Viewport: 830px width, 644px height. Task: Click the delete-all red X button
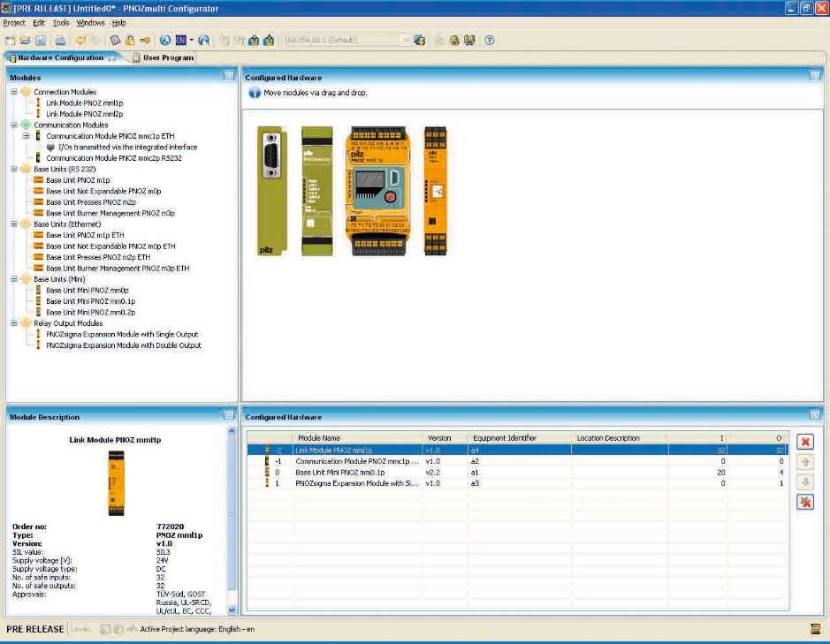(x=805, y=502)
